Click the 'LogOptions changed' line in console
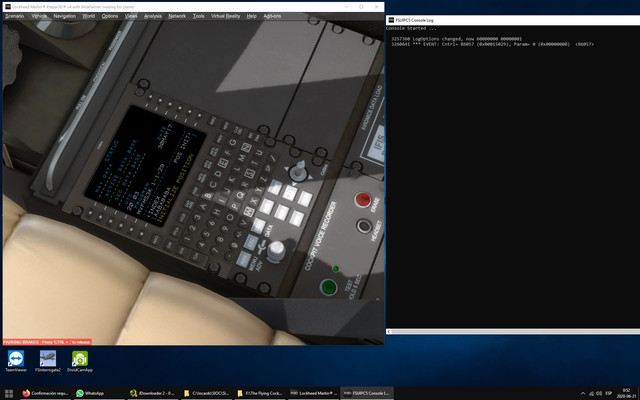This screenshot has height=400, width=640. pyautogui.click(x=456, y=39)
